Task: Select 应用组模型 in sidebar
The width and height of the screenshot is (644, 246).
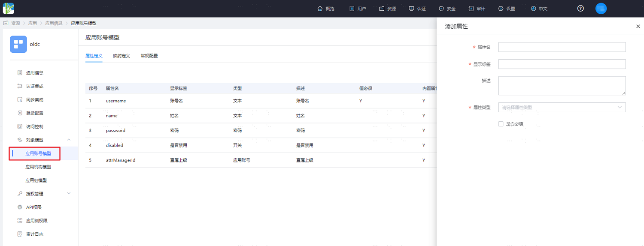Action: point(36,180)
